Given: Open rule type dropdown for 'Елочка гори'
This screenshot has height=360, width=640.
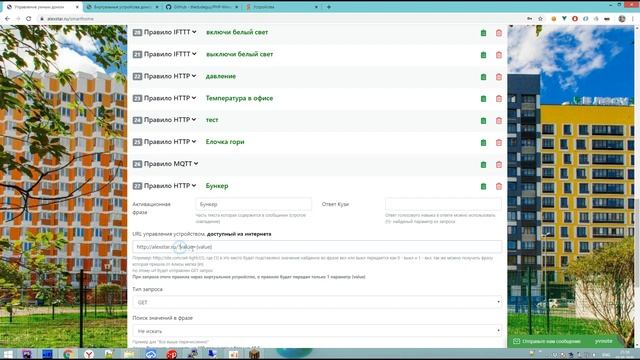Looking at the screenshot, I should (170, 142).
